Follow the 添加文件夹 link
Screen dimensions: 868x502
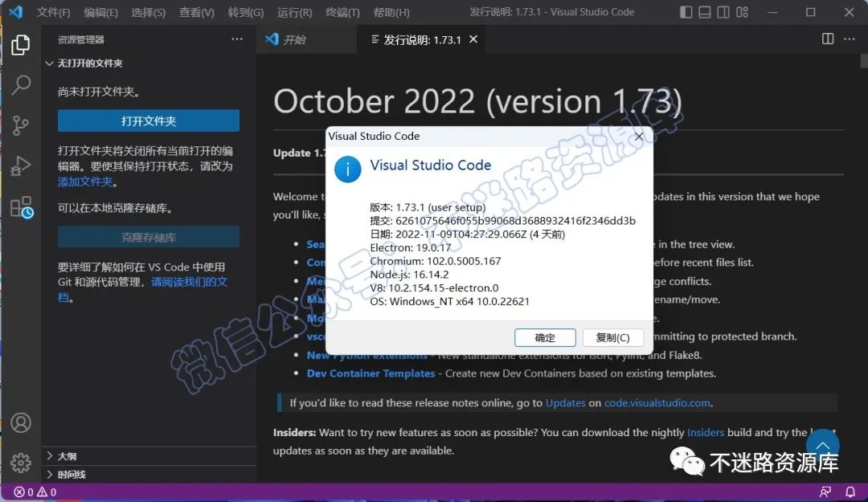click(x=84, y=182)
